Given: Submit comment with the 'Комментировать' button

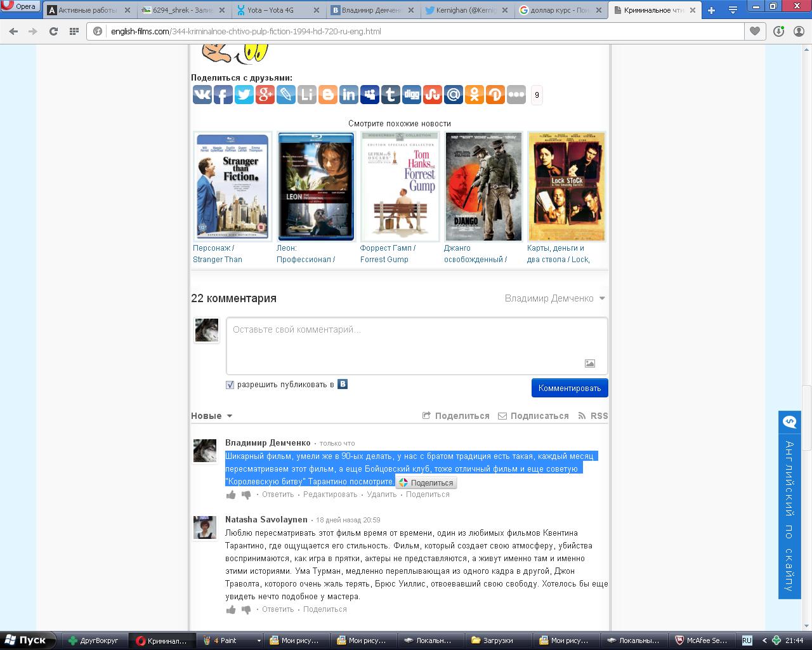Looking at the screenshot, I should (570, 388).
